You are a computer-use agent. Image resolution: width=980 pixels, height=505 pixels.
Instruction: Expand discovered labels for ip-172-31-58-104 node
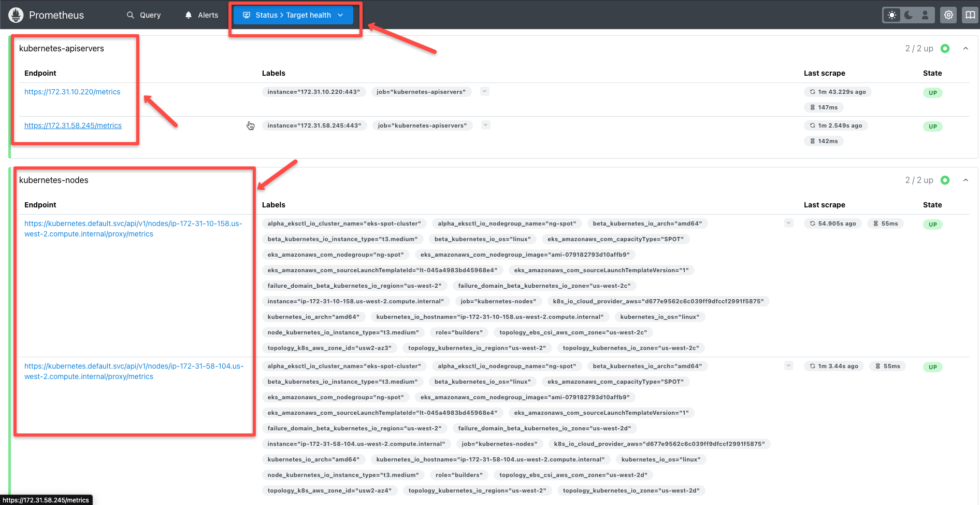click(789, 366)
